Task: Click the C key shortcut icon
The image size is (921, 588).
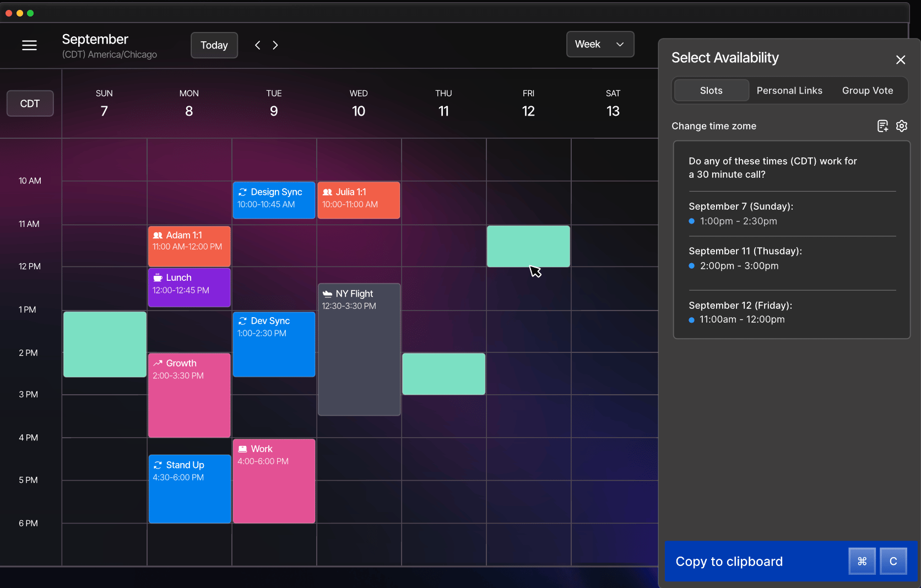Action: (893, 561)
